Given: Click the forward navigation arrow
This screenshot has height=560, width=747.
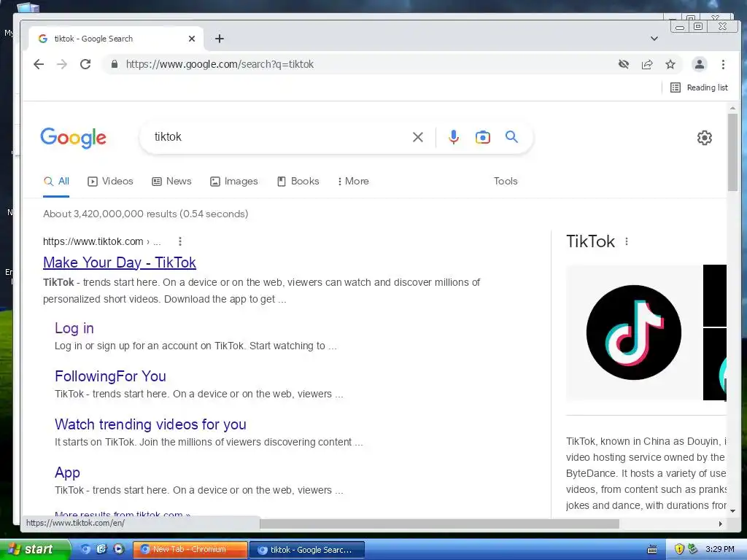Looking at the screenshot, I should 62,64.
